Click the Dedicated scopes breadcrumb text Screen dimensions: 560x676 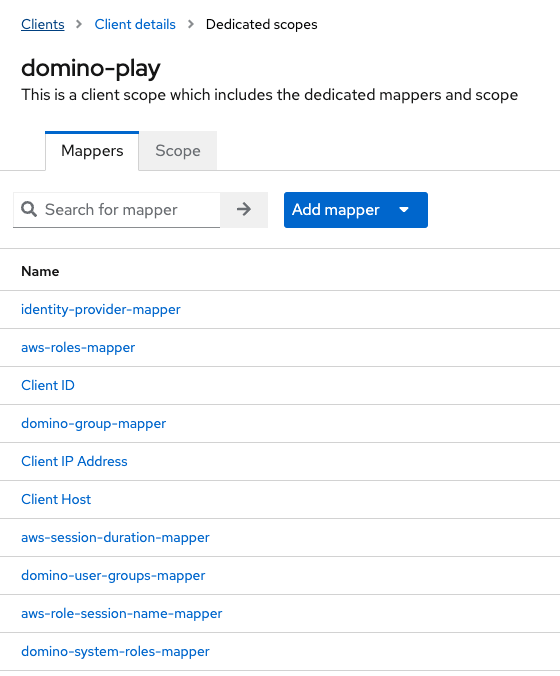261,25
